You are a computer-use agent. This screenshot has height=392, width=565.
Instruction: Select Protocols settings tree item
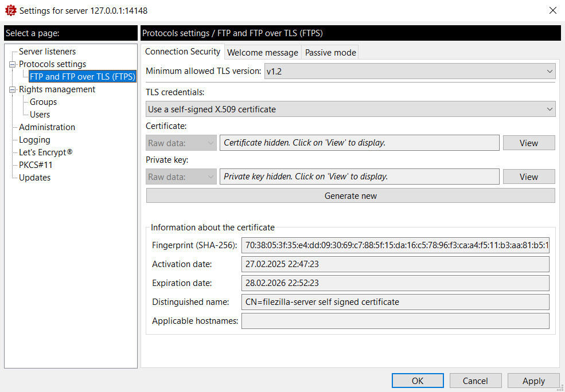pyautogui.click(x=53, y=64)
